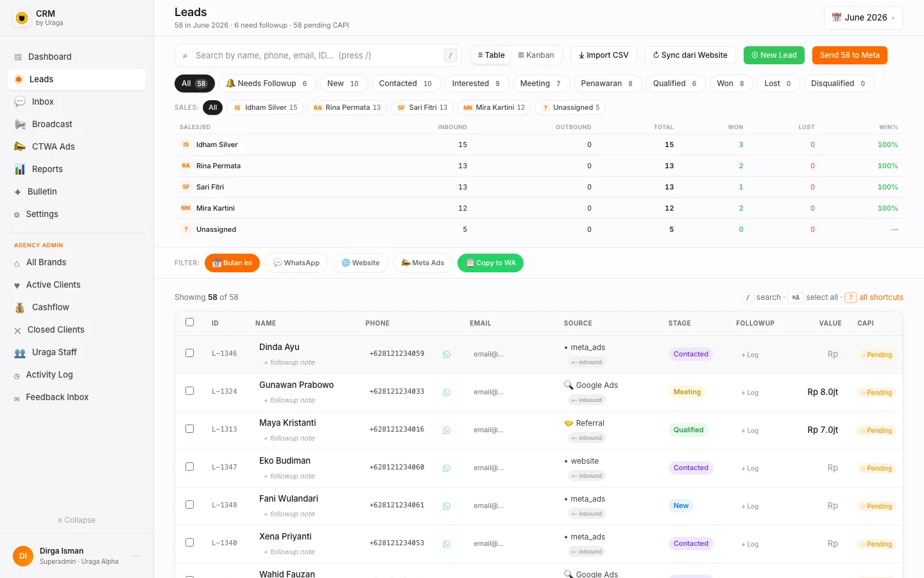Screen dimensions: 924x578
Task: Filter sales by Idham Silver chip
Action: click(x=266, y=108)
